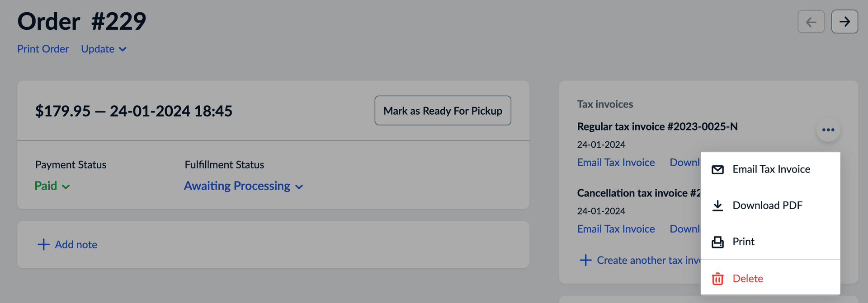This screenshot has height=303, width=868.
Task: Click Email Tax Invoice link under cancellation invoice
Action: point(616,229)
